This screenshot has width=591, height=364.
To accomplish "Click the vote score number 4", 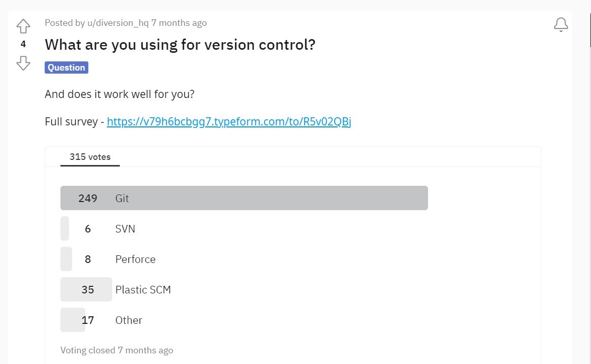I will pos(23,45).
